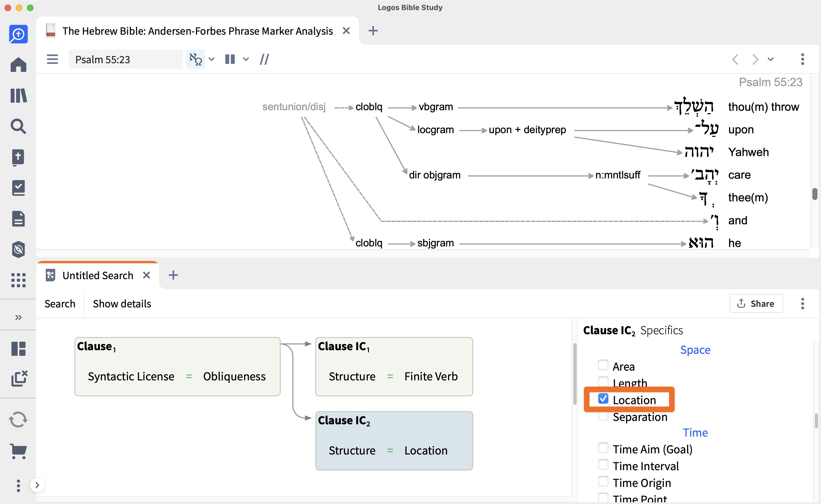Open the Library books icon
The height and width of the screenshot is (504, 821).
18,96
